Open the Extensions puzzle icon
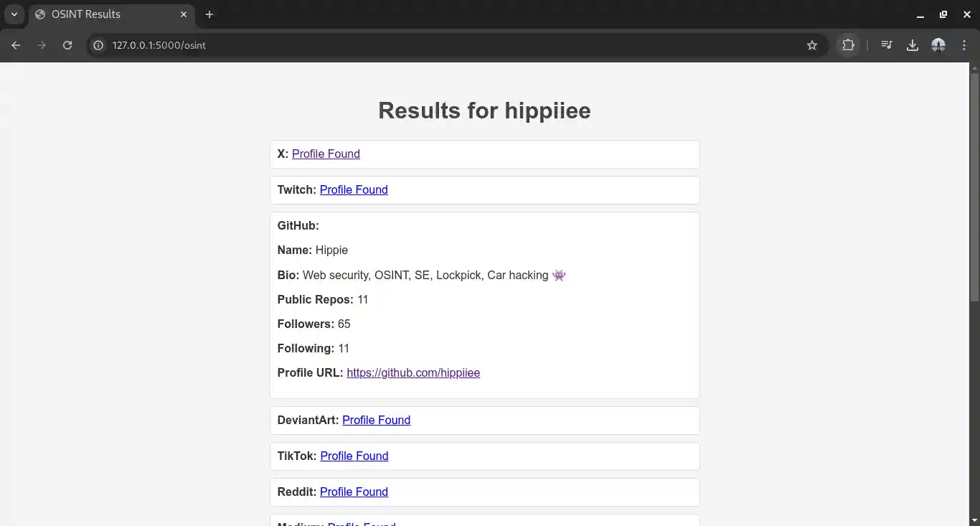 [848, 45]
